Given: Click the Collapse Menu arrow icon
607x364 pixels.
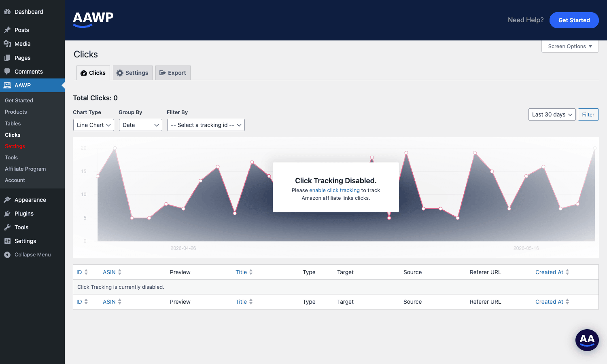Looking at the screenshot, I should tap(7, 255).
